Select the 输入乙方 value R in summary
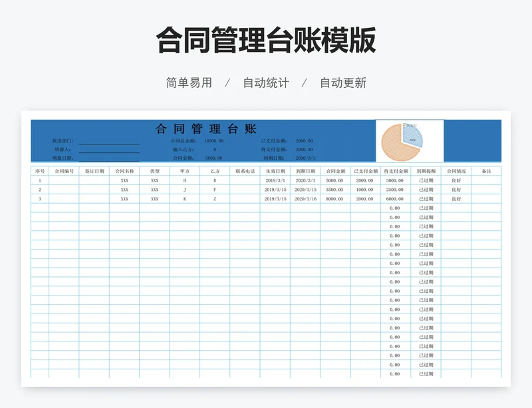The image size is (532, 408). click(215, 150)
